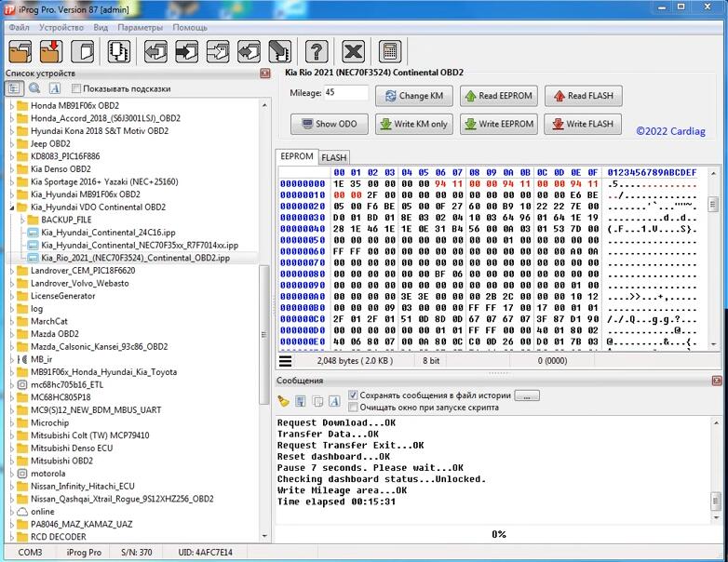Open help with the question mark icon
The height and width of the screenshot is (562, 728).
[317, 51]
